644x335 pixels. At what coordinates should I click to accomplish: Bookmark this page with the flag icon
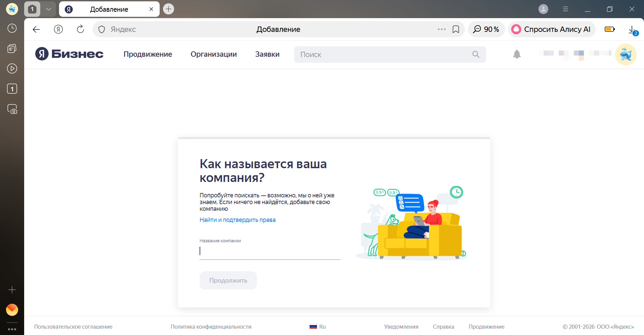(455, 29)
